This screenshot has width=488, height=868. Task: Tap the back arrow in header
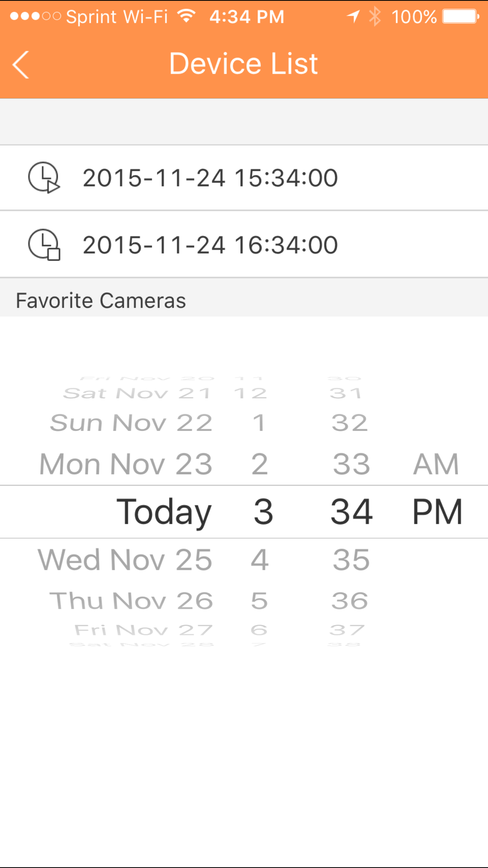tap(21, 64)
